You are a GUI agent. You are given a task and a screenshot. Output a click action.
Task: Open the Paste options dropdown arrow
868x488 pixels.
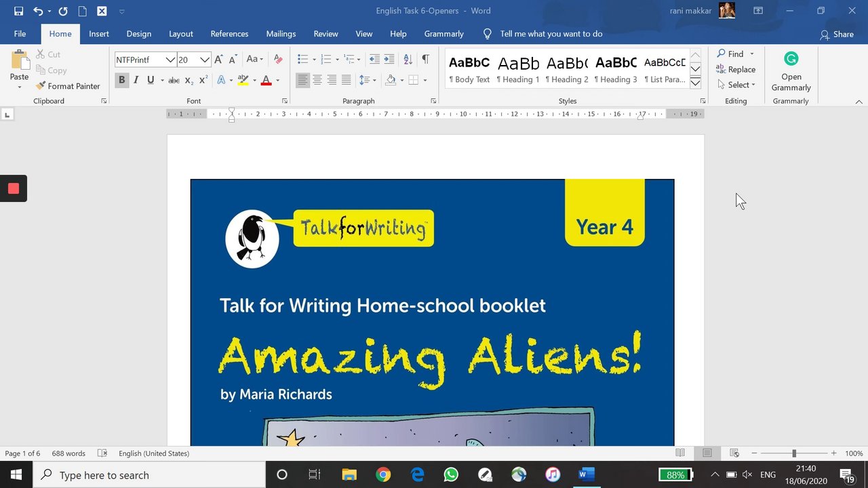(x=19, y=87)
